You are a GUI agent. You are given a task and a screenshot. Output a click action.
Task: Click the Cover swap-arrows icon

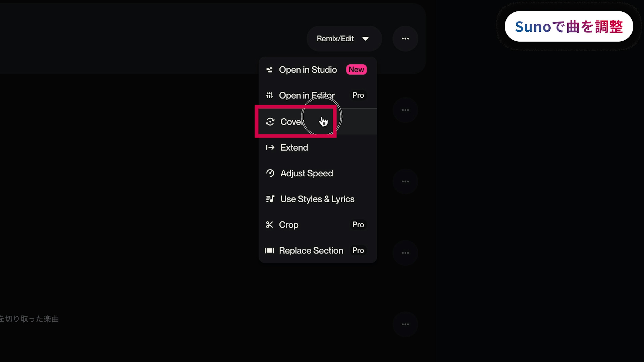pos(270,122)
